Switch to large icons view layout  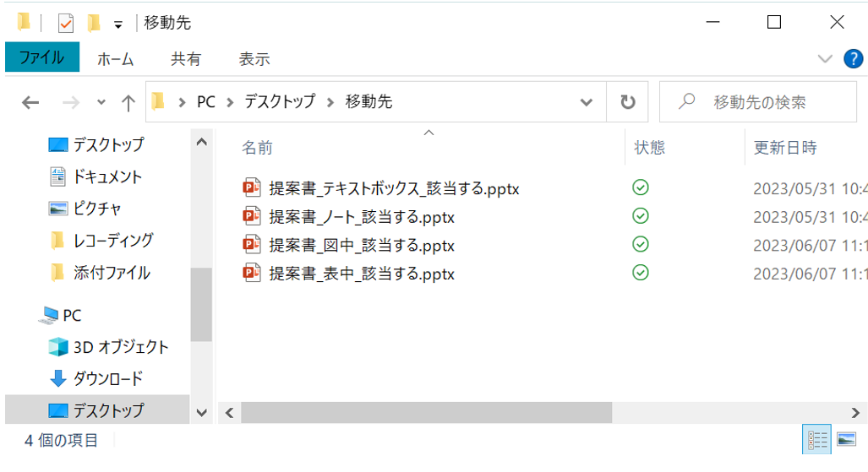846,440
